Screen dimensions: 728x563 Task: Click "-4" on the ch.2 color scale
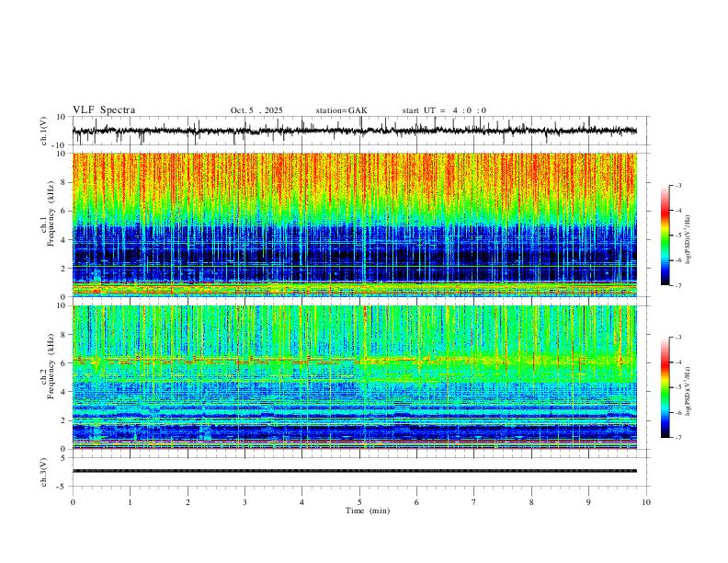click(677, 362)
